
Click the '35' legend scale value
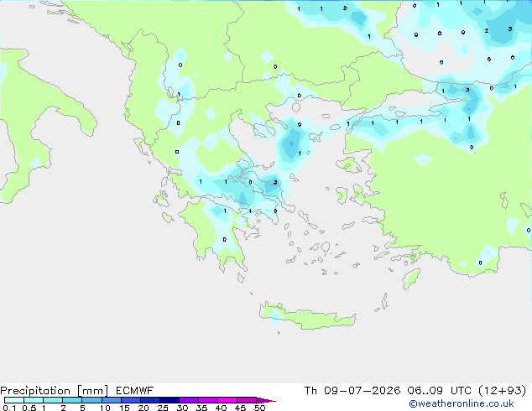[x=201, y=408]
